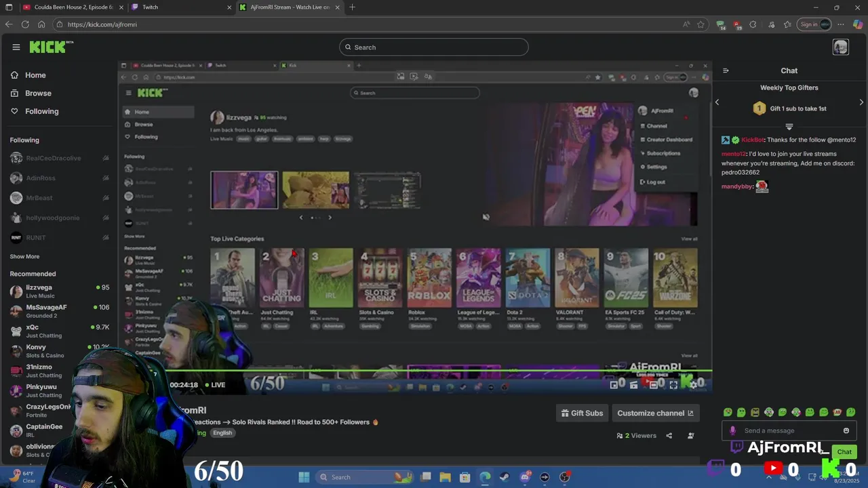
Task: Open File Explorer from the taskbar
Action: pyautogui.click(x=445, y=477)
